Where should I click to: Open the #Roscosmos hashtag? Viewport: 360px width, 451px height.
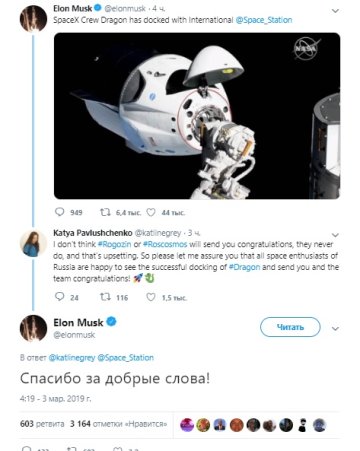[165, 244]
